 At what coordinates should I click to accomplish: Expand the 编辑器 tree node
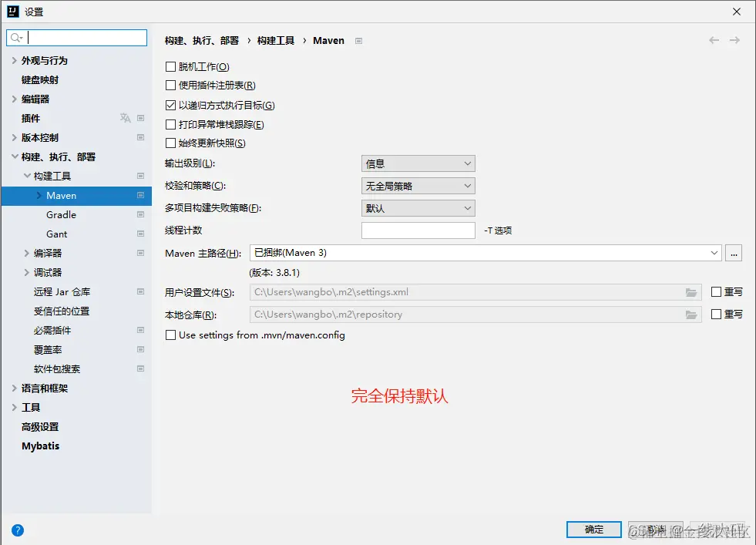click(15, 99)
